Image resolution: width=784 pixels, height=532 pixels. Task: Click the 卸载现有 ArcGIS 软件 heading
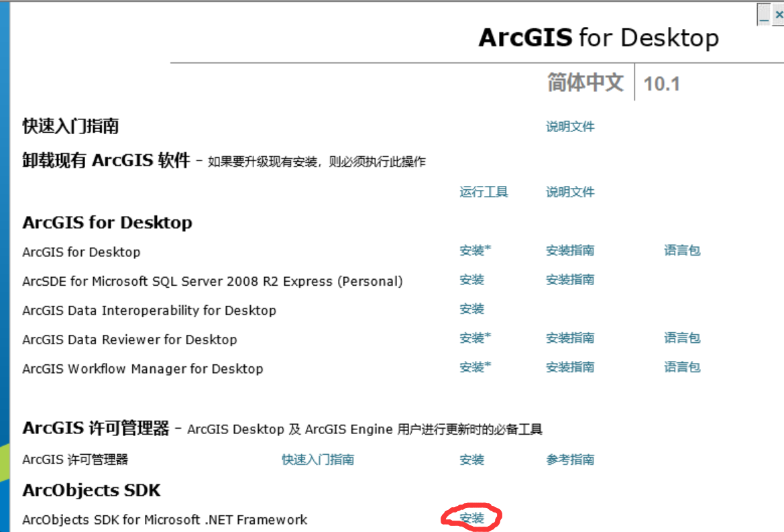pos(106,160)
